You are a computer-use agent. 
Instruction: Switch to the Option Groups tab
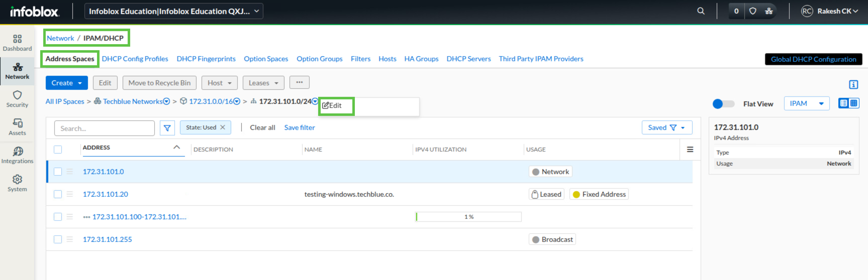[x=319, y=59]
